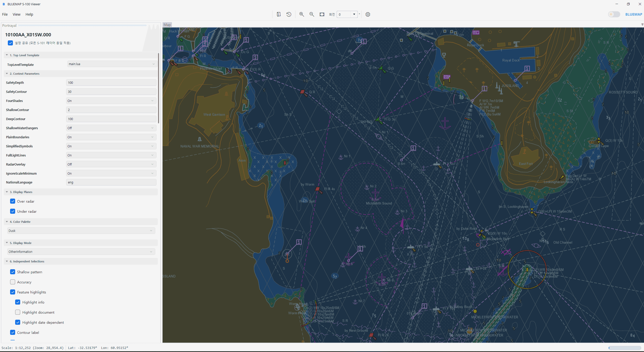644x352 pixels.
Task: Check Highlight document
Action: click(18, 312)
